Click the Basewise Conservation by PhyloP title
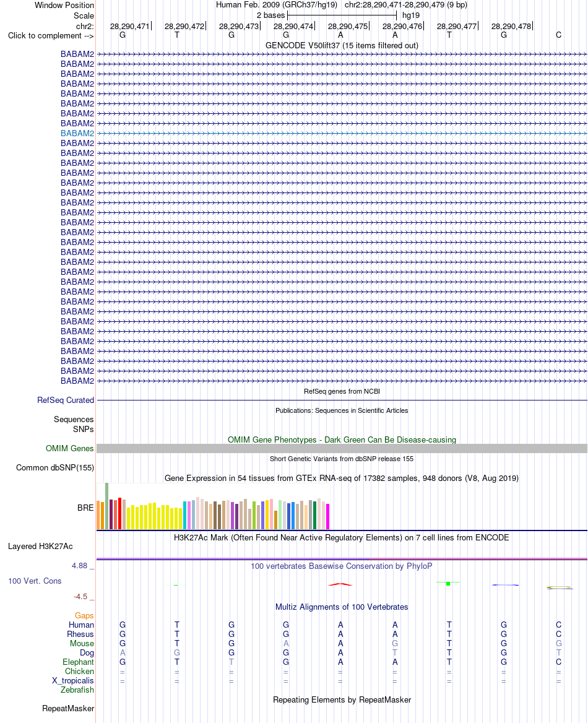Image resolution: width=588 pixels, height=723 pixels. point(342,566)
